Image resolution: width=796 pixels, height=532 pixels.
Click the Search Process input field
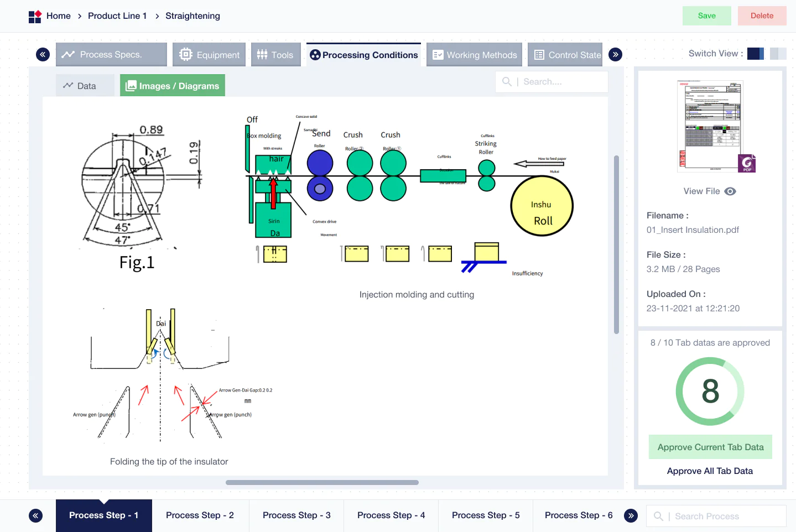click(716, 516)
